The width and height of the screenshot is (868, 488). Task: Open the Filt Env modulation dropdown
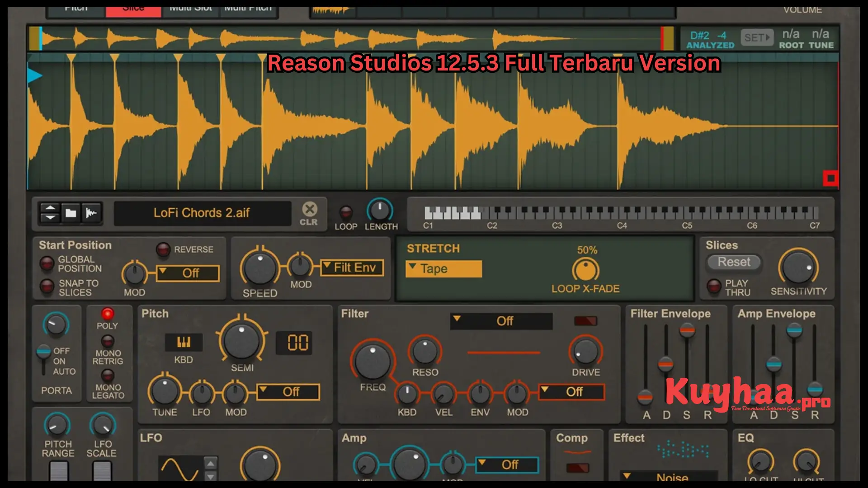(x=352, y=267)
